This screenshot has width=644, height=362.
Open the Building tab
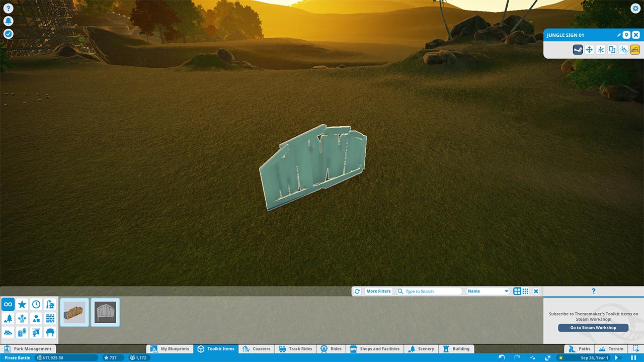(x=456, y=348)
